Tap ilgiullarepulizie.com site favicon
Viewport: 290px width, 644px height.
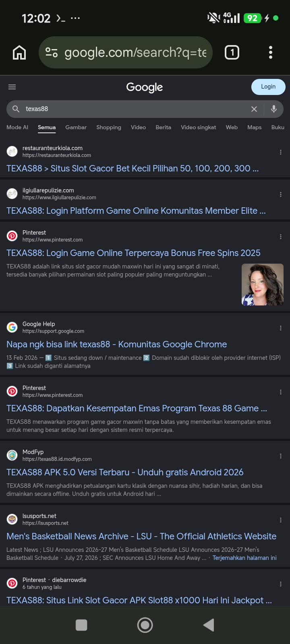click(x=12, y=194)
